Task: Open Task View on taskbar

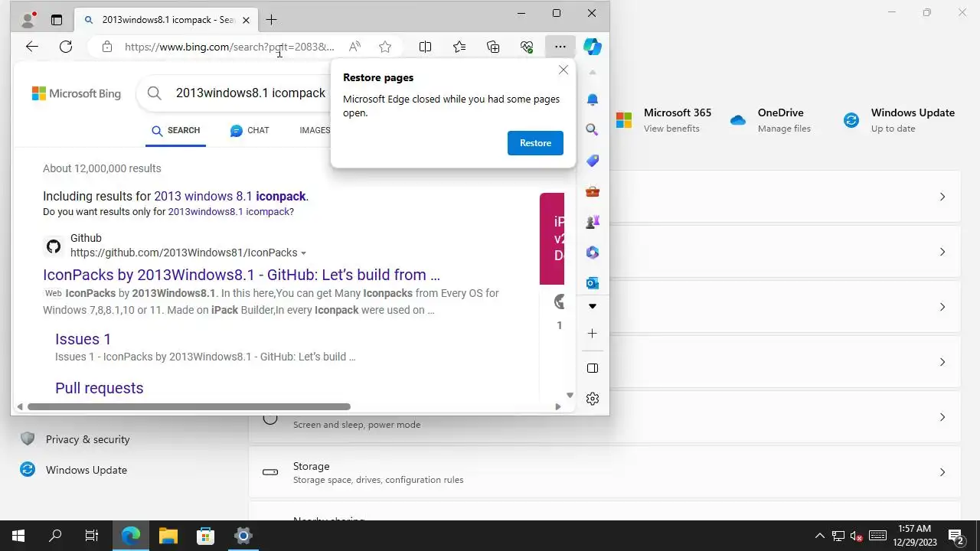Action: click(x=92, y=536)
